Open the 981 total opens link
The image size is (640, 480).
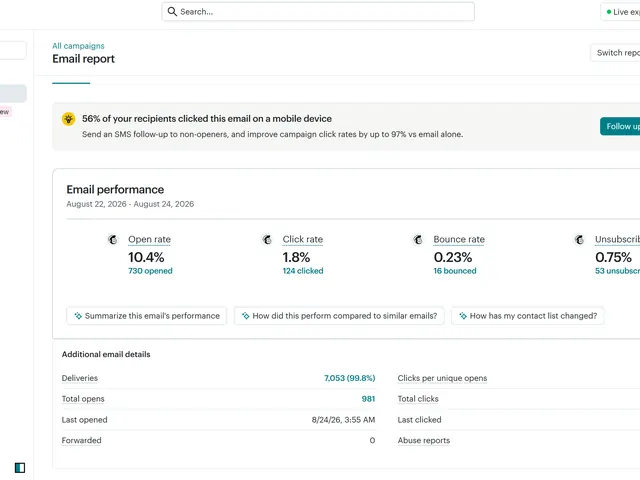tap(368, 399)
